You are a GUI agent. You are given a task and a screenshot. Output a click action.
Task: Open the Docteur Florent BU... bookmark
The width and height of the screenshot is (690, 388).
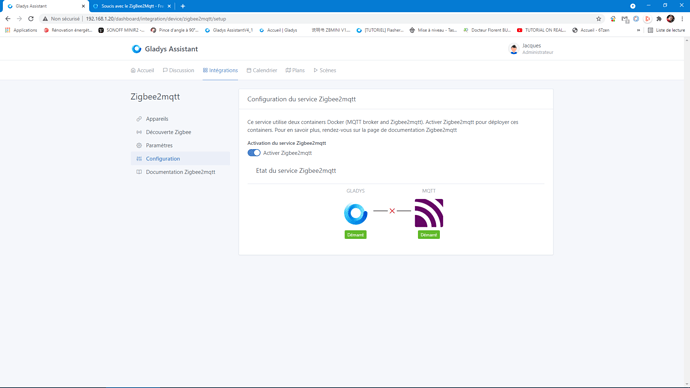click(487, 30)
